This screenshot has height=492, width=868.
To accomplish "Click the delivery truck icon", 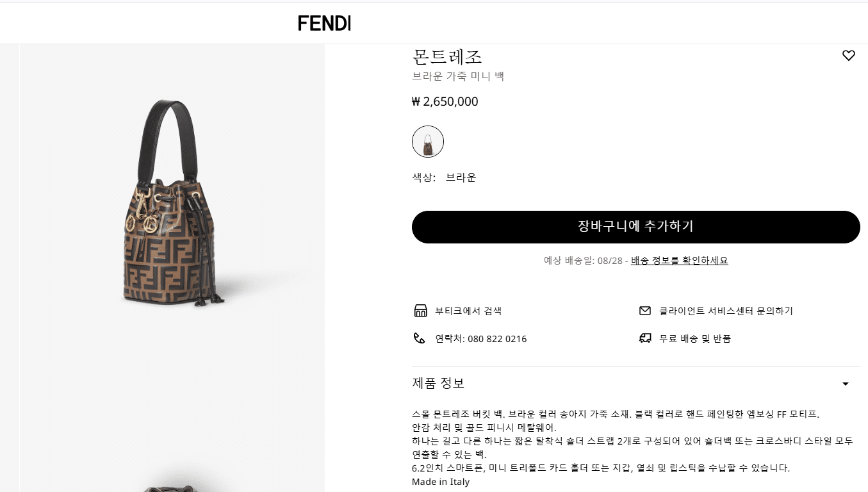I will pyautogui.click(x=645, y=338).
